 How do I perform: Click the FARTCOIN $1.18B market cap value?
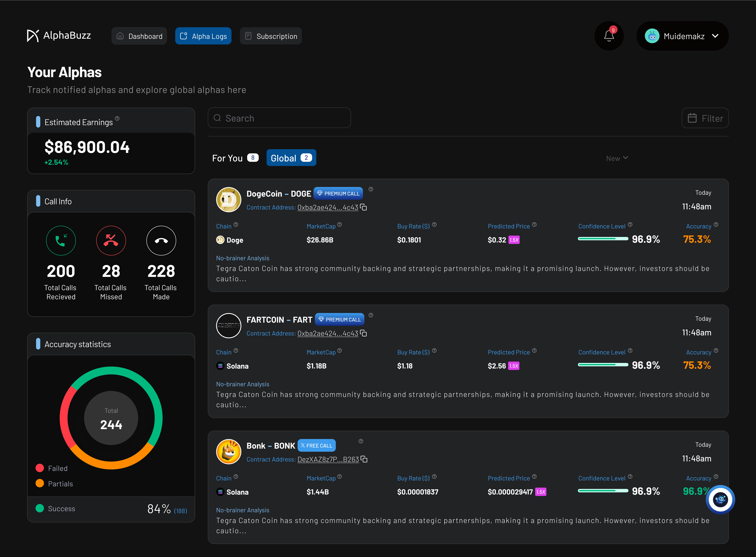317,366
